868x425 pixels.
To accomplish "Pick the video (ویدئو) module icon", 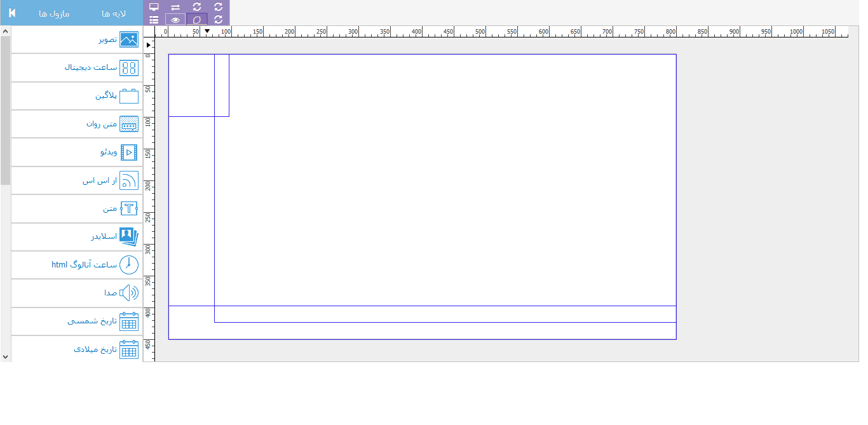I will coord(129,152).
